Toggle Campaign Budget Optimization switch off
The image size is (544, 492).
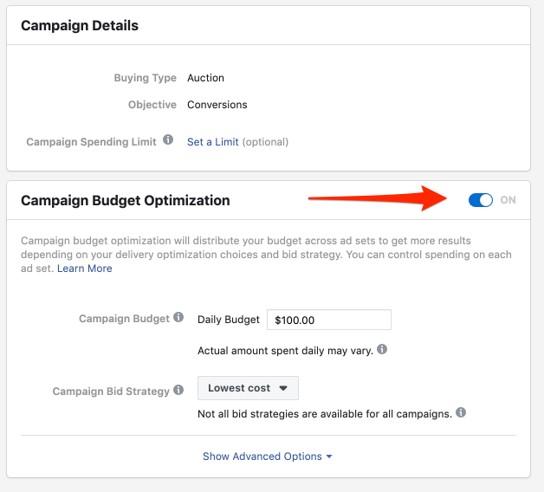point(481,200)
